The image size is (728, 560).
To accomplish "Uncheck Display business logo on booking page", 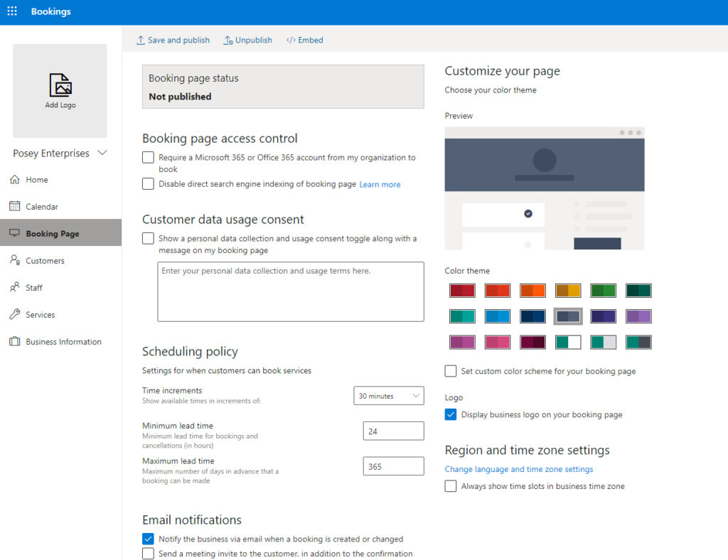I will [450, 414].
